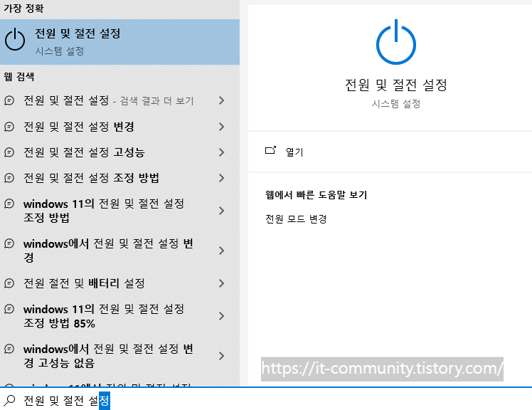Viewport: 532px width, 410px height.
Task: Click search bubble icon beside windows 11의 전원 및 절전 설정 조정 방법
Action: pyautogui.click(x=9, y=204)
